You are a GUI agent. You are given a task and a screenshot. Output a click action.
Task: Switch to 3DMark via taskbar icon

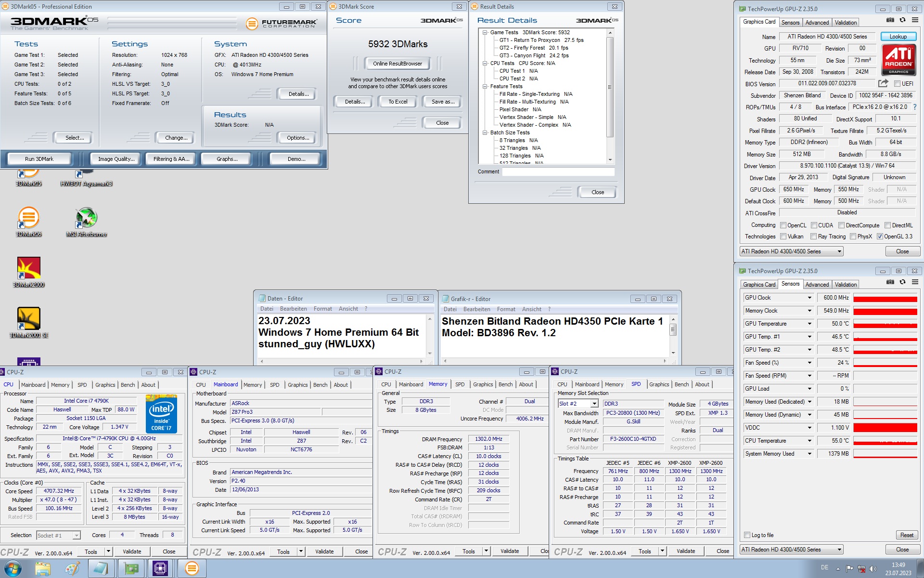(192, 569)
